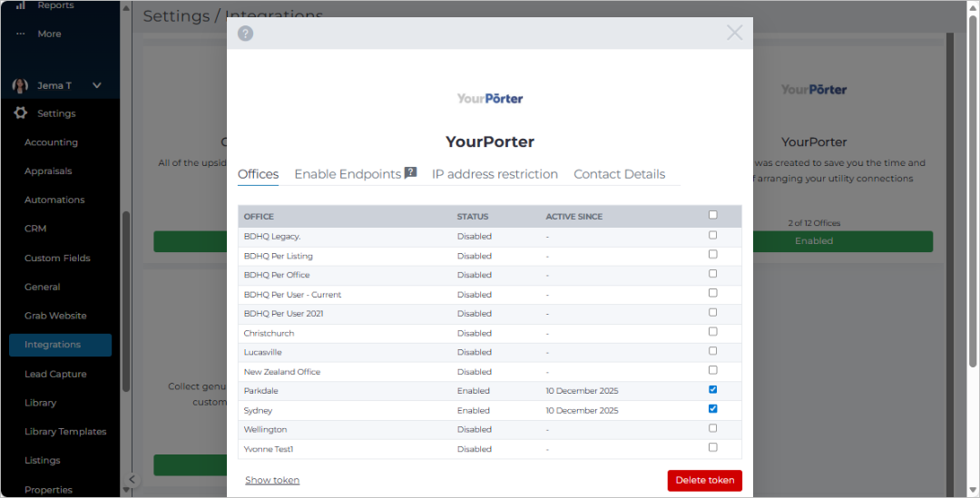This screenshot has height=498, width=980.
Task: Tick the BDHQ Per User 2021 checkbox
Action: click(713, 312)
